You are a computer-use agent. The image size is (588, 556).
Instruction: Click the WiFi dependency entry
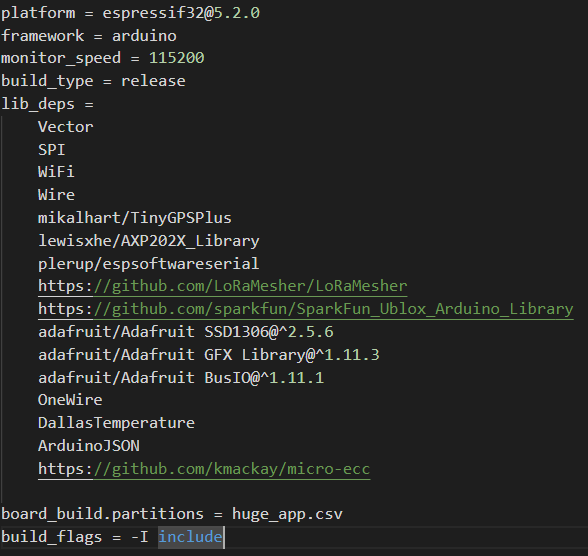tap(56, 172)
